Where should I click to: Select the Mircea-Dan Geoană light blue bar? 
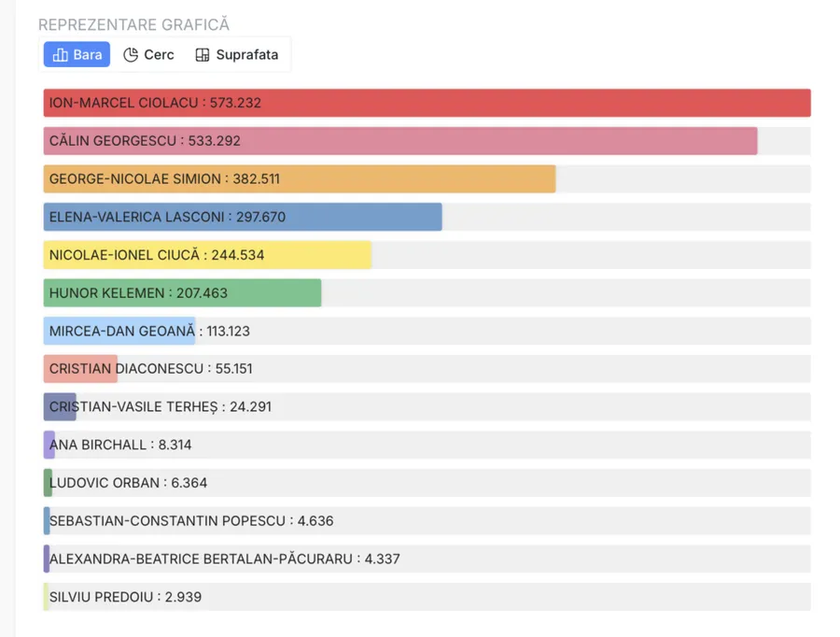[119, 332]
